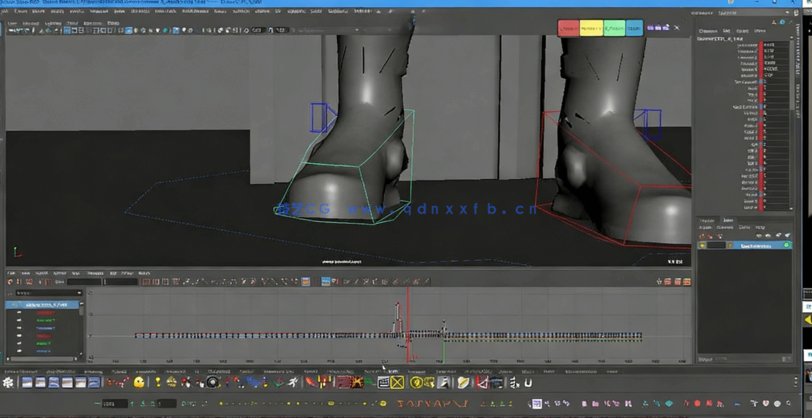Select the first red channel curve in outliner
This screenshot has width=812, height=418.
46,313
